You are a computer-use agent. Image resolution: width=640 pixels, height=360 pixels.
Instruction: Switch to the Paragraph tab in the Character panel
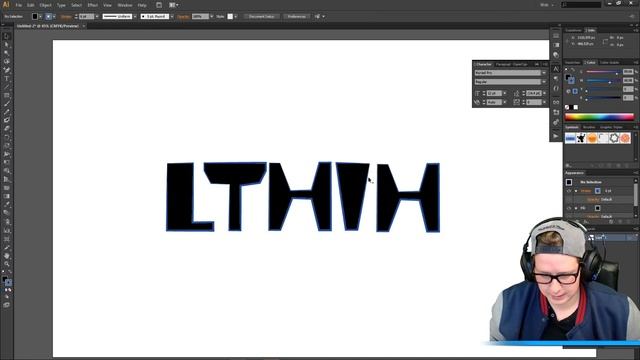click(x=503, y=64)
